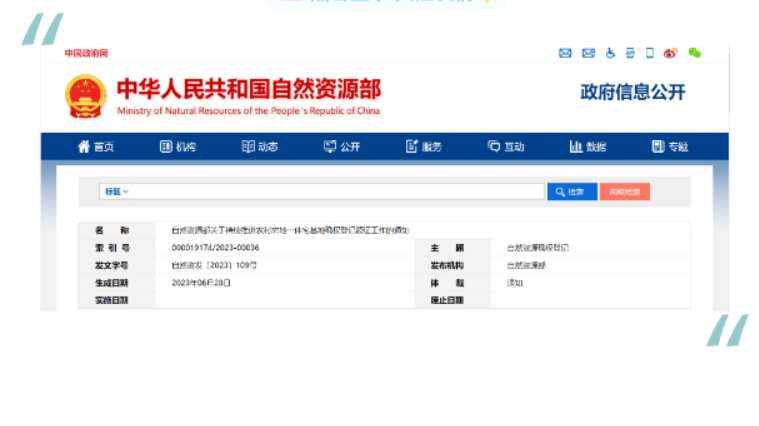Open the 专题 navigation item
The width and height of the screenshot is (759, 426).
pos(670,147)
